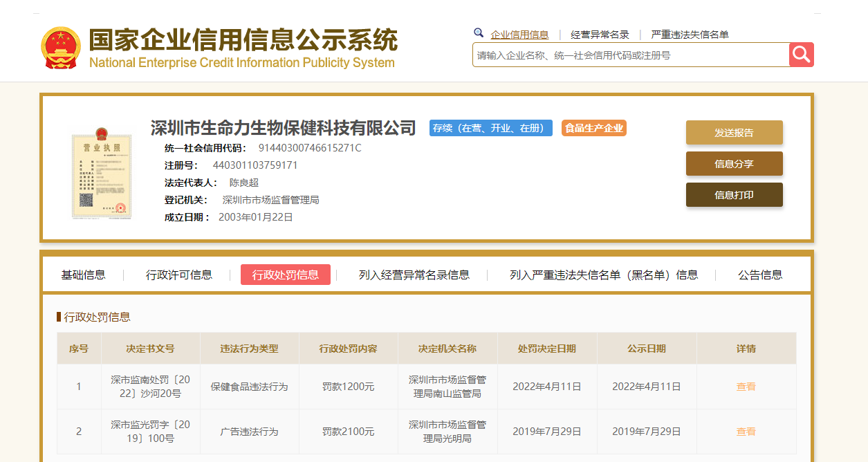The image size is (868, 462).
Task: Switch to the 公告信息 tab
Action: point(760,275)
